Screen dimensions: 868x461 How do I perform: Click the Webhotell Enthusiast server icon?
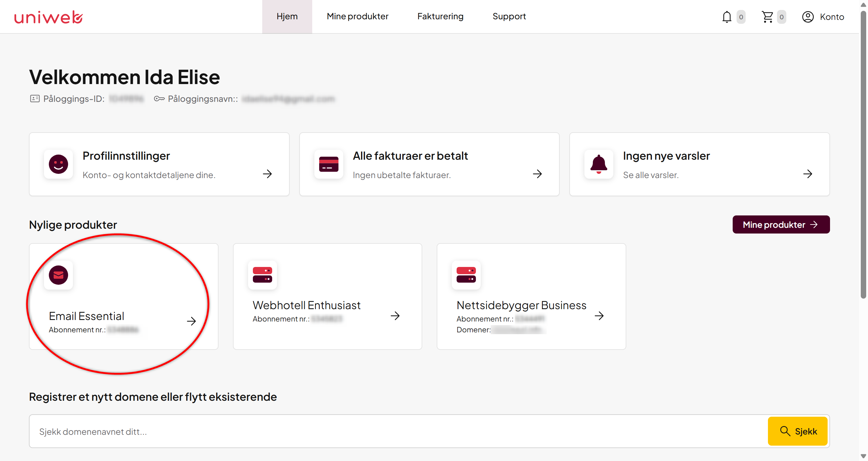pyautogui.click(x=262, y=275)
